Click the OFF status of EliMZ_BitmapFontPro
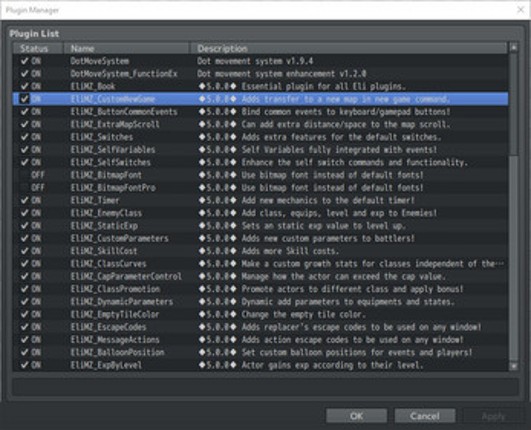Image resolution: width=531 pixels, height=430 pixels. click(x=38, y=188)
